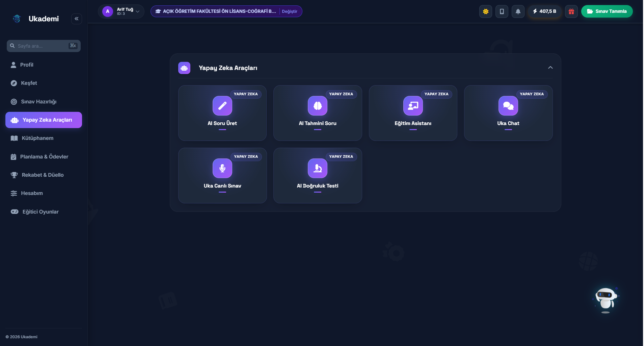Click the Değiştir link
Image resolution: width=644 pixels, height=346 pixels.
click(x=290, y=11)
